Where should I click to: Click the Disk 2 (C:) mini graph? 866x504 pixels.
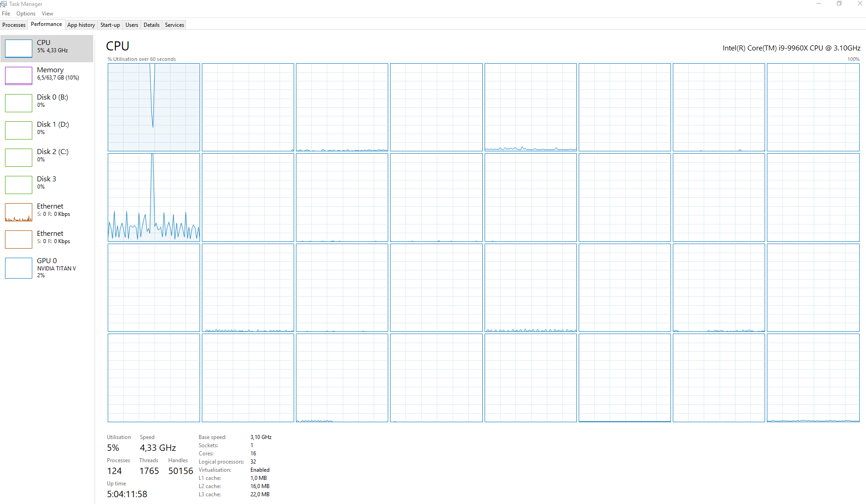click(x=19, y=157)
